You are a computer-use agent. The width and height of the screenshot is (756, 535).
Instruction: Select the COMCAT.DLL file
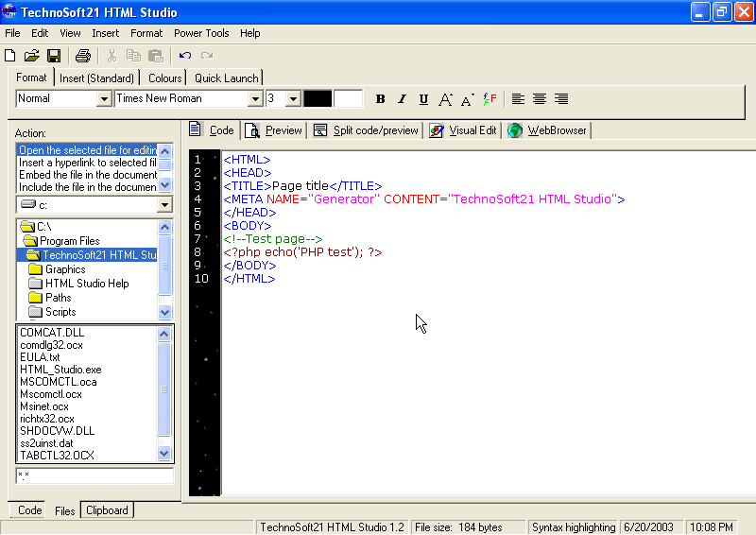tap(52, 333)
